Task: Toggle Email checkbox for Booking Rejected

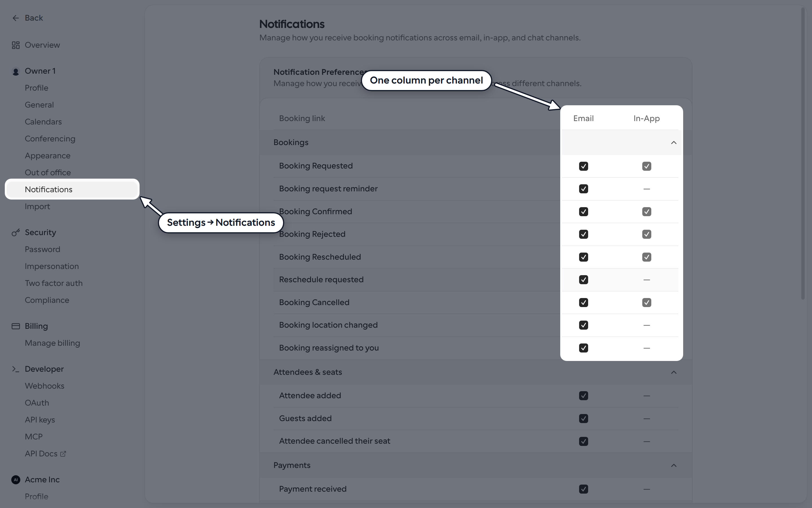Action: coord(584,234)
